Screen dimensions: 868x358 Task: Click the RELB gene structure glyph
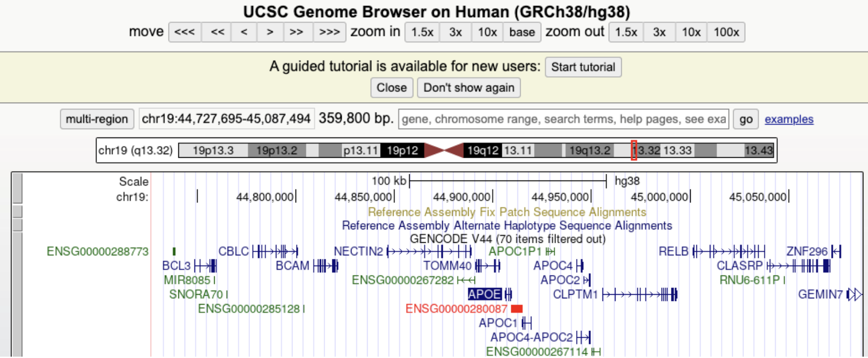pyautogui.click(x=729, y=252)
